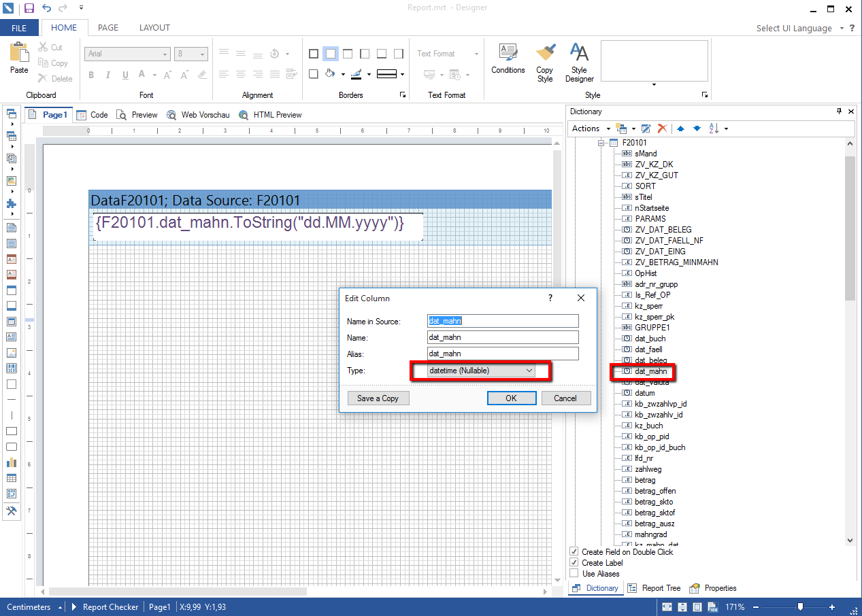This screenshot has width=862, height=616.
Task: Open the font name Arial dropdown
Action: (x=165, y=54)
